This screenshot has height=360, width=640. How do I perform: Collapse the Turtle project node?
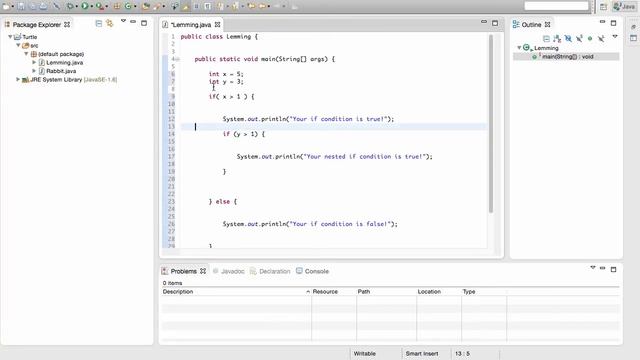pyautogui.click(x=10, y=37)
